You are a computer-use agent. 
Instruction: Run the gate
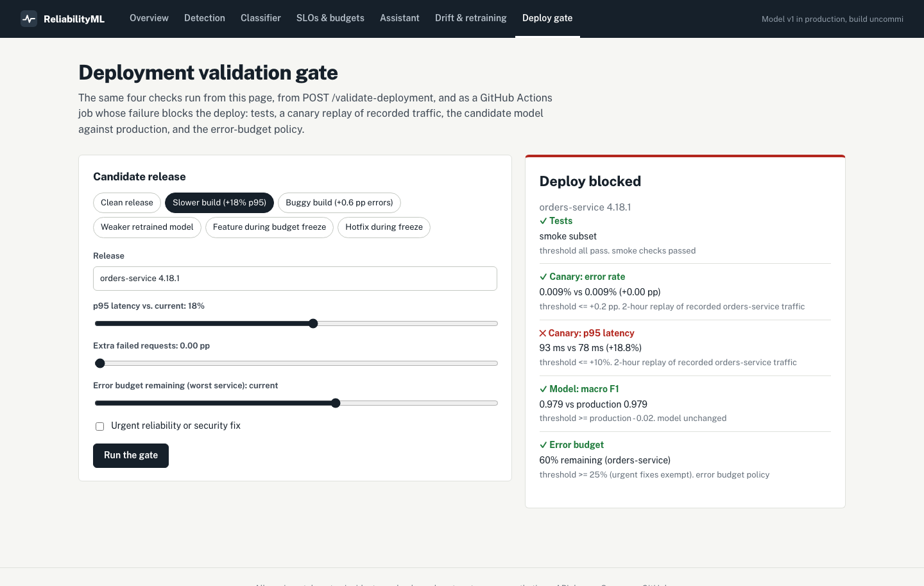coord(131,456)
